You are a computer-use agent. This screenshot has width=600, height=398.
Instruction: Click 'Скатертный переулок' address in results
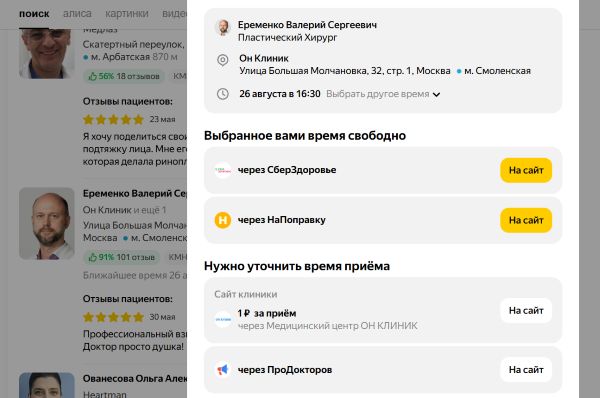pyautogui.click(x=134, y=44)
